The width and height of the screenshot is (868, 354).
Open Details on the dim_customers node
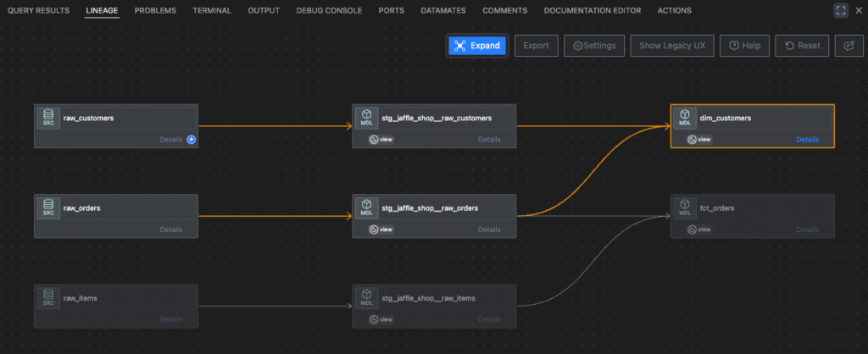807,140
